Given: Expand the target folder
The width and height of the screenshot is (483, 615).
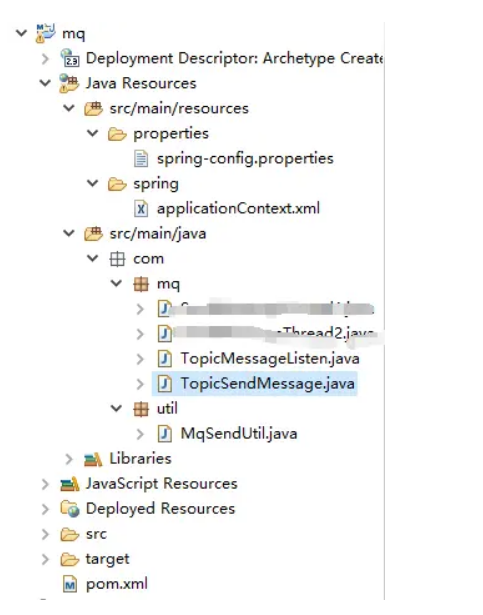Looking at the screenshot, I should point(46,559).
